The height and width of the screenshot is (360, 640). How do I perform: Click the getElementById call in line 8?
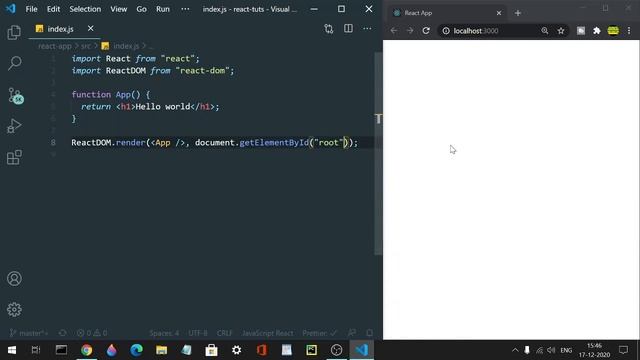274,142
